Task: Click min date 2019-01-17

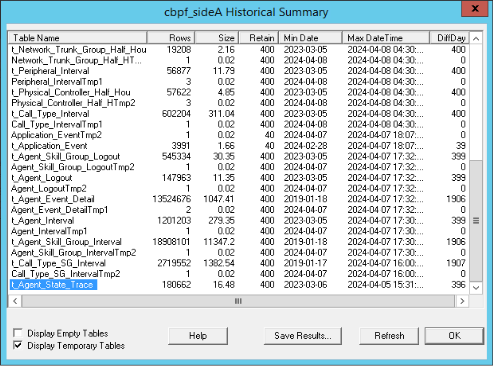Action: pyautogui.click(x=305, y=263)
